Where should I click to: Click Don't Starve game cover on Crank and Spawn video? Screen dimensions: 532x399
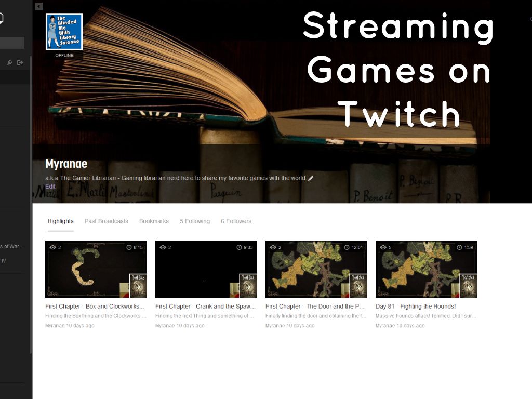click(248, 285)
